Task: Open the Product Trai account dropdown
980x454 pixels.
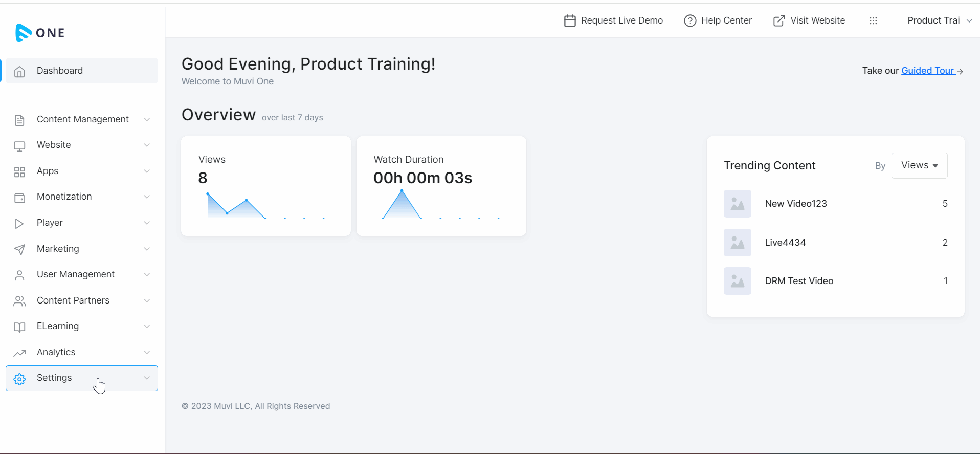Action: 939,20
